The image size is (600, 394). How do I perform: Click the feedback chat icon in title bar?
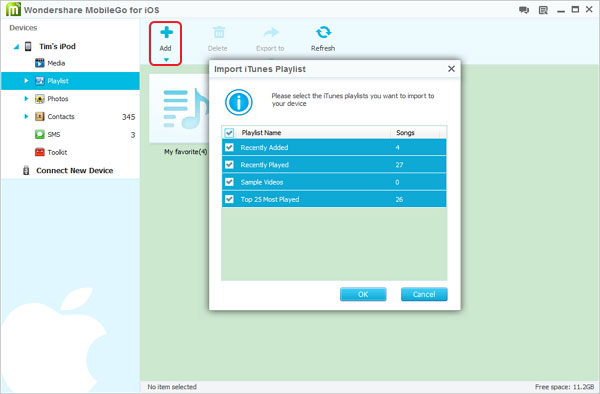[524, 10]
